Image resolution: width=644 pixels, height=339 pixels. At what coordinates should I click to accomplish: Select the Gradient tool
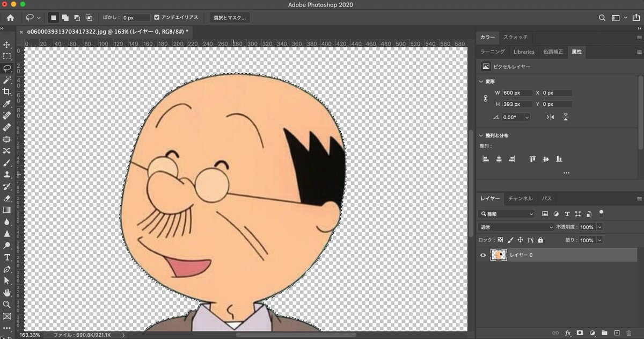(x=7, y=210)
